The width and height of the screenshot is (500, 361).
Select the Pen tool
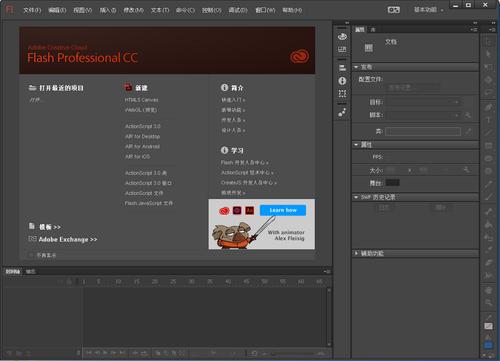[x=488, y=107]
